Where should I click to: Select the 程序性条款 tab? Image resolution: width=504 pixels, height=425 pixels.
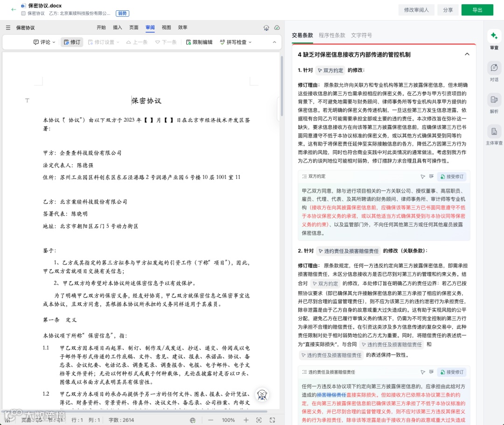tap(332, 35)
